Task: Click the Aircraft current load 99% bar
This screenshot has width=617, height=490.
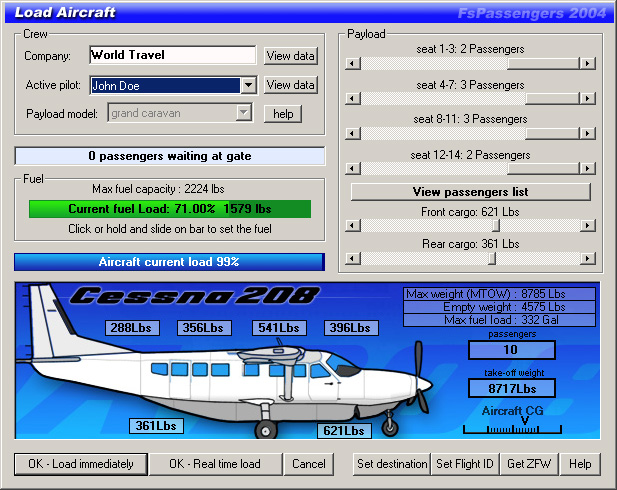Action: [169, 262]
